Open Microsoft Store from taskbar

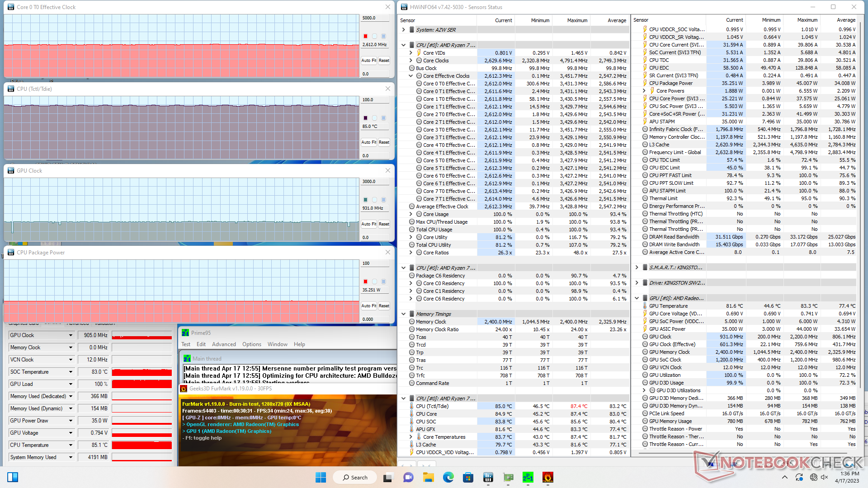[x=468, y=477]
